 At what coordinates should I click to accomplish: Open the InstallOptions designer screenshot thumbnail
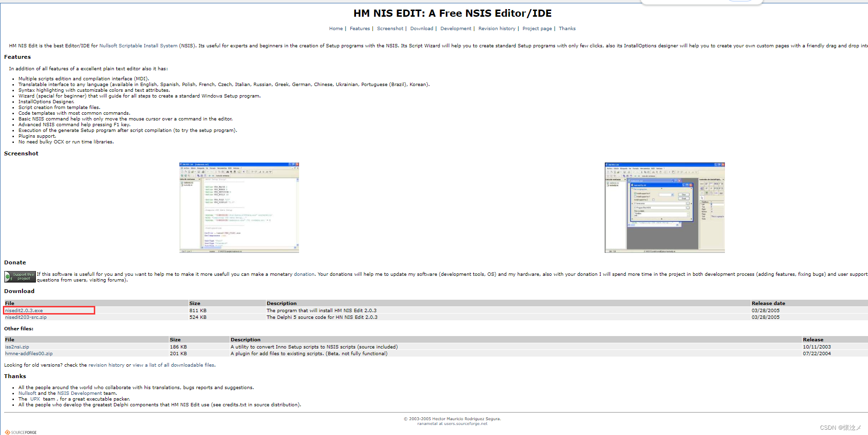[x=665, y=207]
